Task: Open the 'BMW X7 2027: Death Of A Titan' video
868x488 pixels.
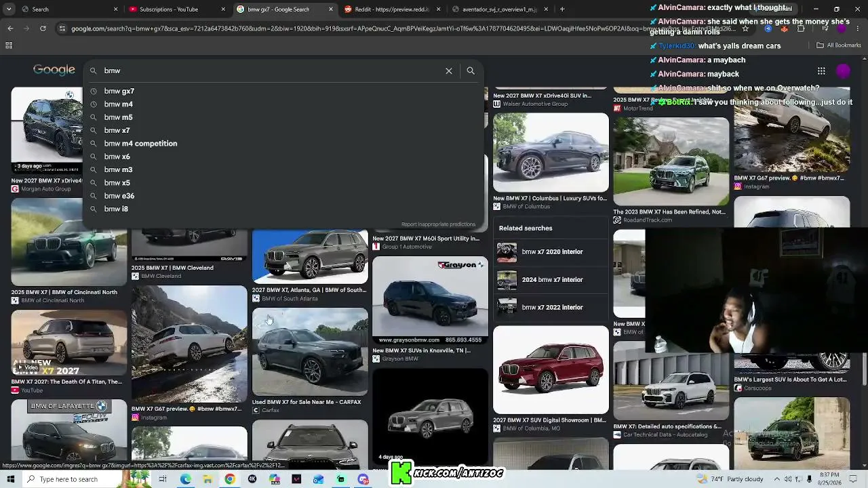Action: pos(68,343)
